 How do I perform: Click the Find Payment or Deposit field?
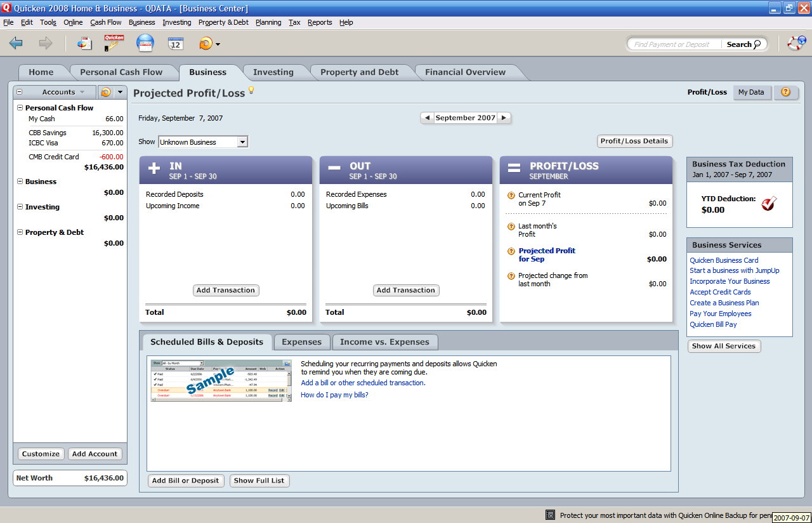676,44
